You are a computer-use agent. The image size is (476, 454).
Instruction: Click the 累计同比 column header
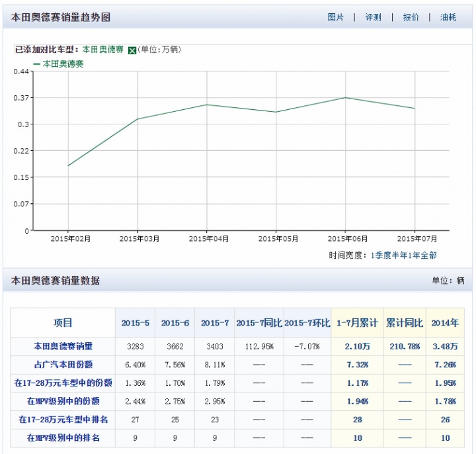pyautogui.click(x=405, y=323)
